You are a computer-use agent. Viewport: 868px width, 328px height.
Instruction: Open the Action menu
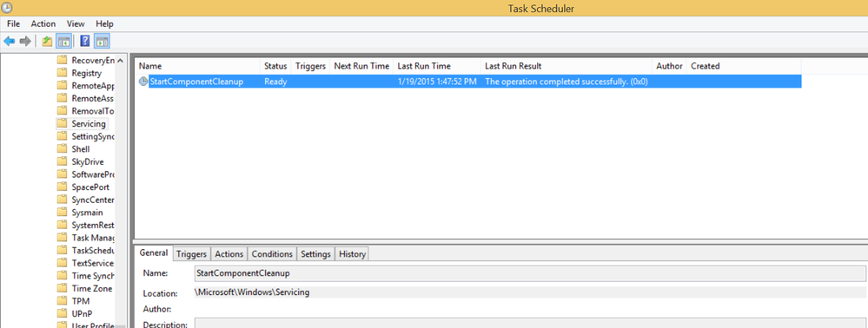pyautogui.click(x=43, y=23)
